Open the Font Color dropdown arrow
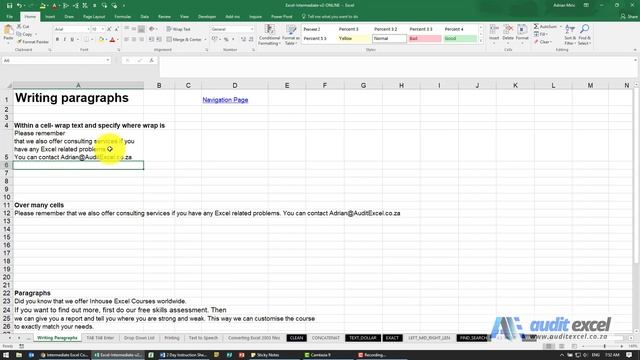Image resolution: width=640 pixels, height=360 pixels. (x=118, y=40)
